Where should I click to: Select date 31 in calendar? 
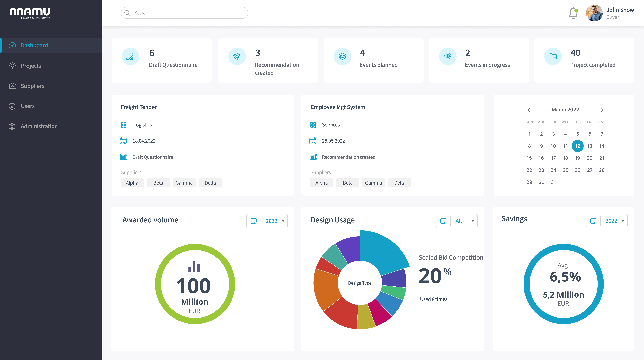pos(553,182)
